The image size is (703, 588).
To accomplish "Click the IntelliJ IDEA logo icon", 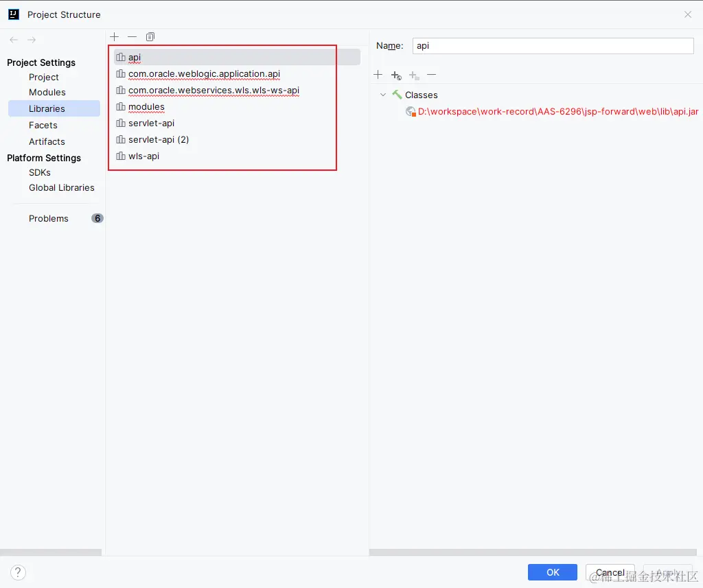I will [14, 14].
